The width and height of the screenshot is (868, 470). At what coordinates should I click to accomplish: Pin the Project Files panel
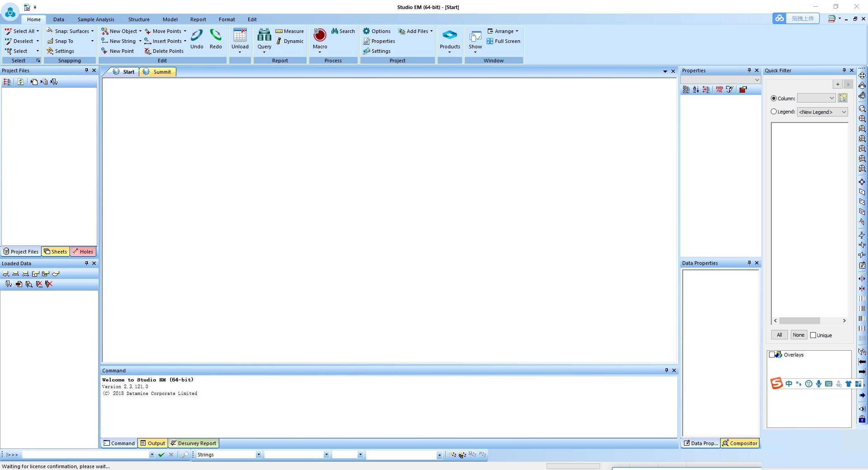pyautogui.click(x=86, y=70)
